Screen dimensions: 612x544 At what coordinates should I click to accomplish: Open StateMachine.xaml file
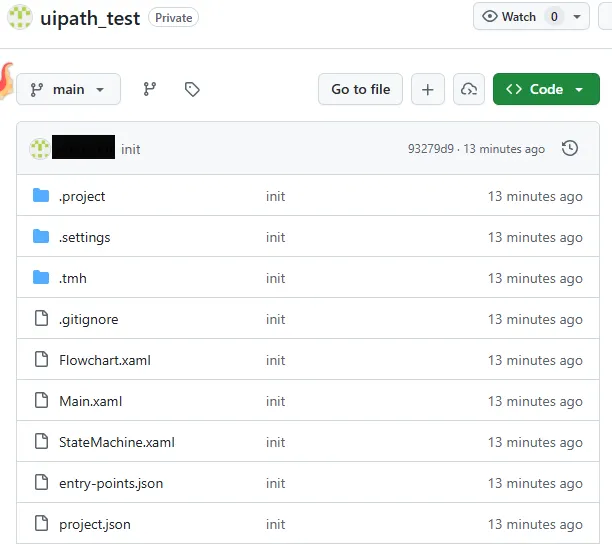[117, 442]
